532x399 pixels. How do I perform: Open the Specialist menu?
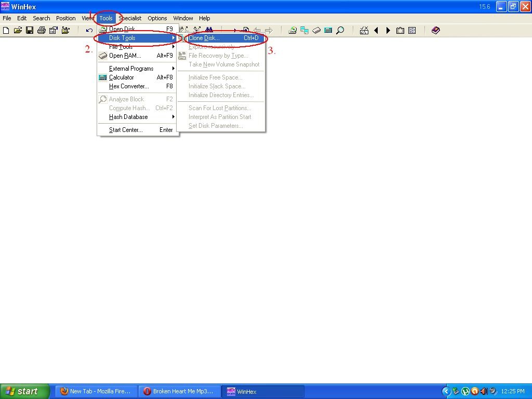(130, 18)
